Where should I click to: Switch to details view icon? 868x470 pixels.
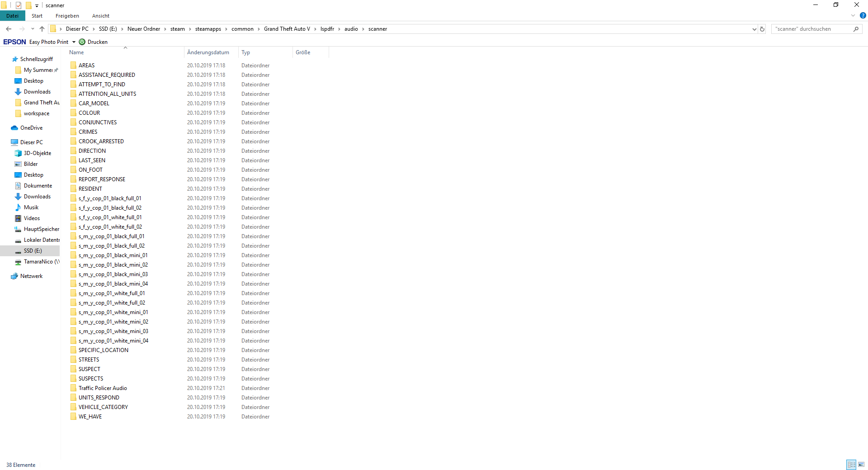pyautogui.click(x=852, y=465)
